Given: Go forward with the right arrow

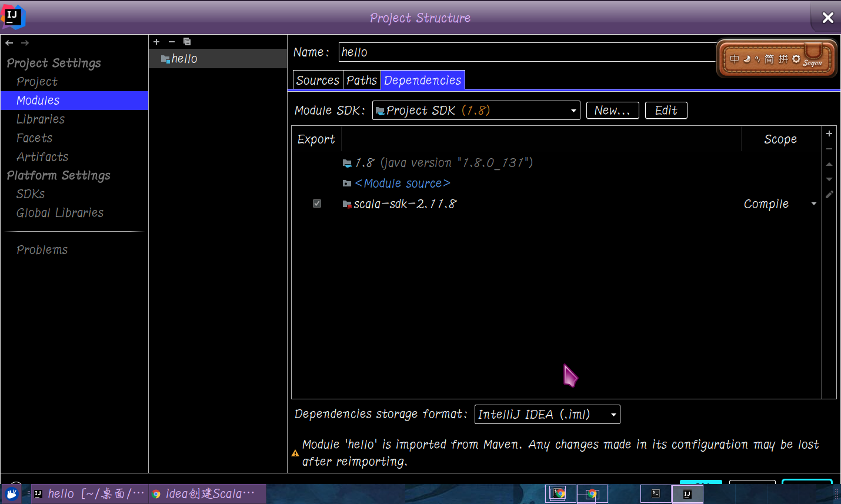Looking at the screenshot, I should tap(25, 43).
